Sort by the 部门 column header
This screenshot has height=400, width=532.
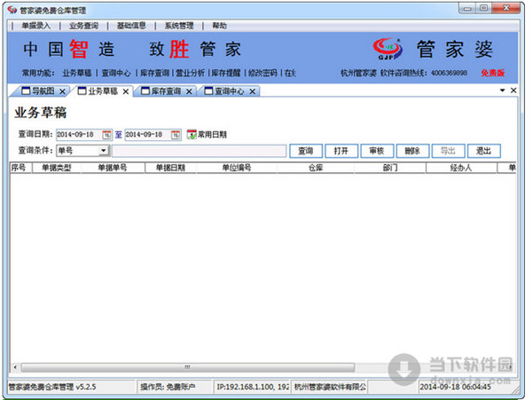click(x=390, y=168)
